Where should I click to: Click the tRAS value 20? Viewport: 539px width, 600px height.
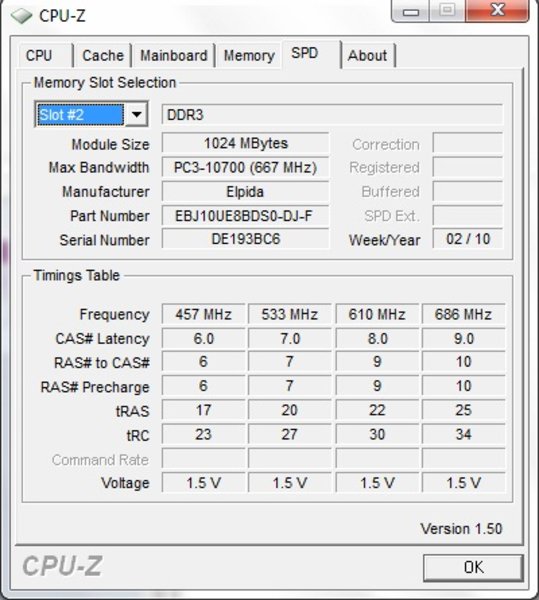tap(290, 410)
